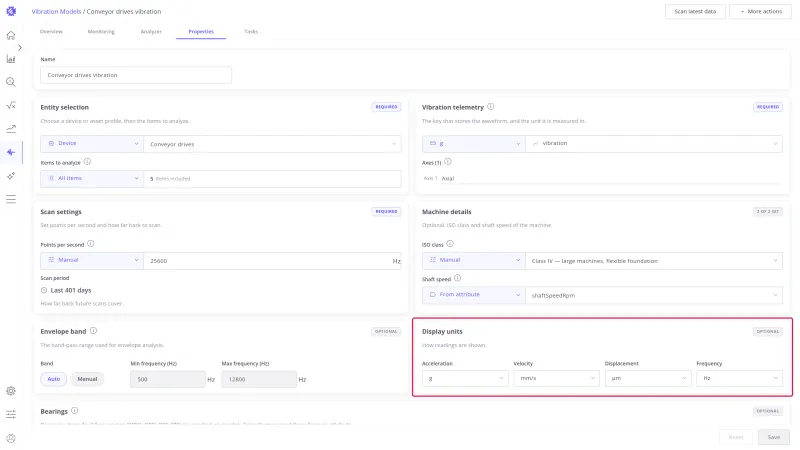Click the 5 items included field
800x450 pixels.
click(x=272, y=179)
